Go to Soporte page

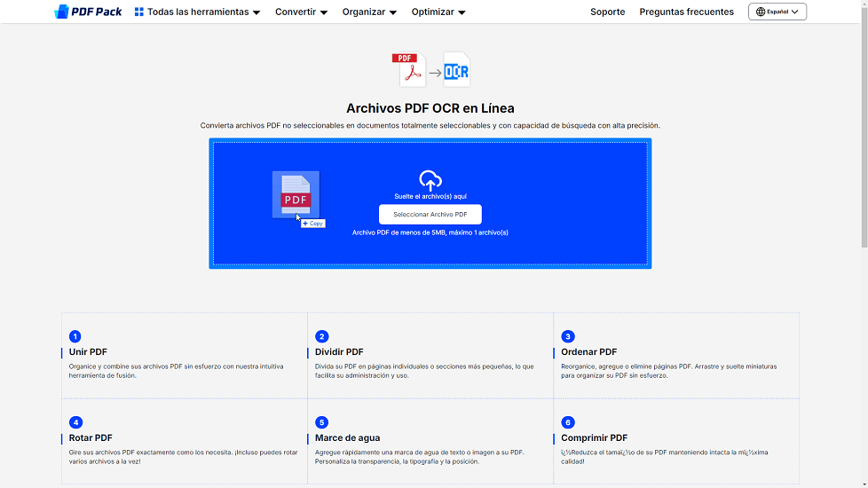(608, 12)
